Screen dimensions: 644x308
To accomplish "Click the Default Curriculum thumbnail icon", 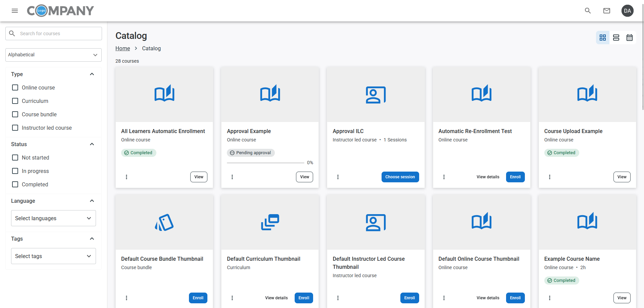I will pos(270,222).
